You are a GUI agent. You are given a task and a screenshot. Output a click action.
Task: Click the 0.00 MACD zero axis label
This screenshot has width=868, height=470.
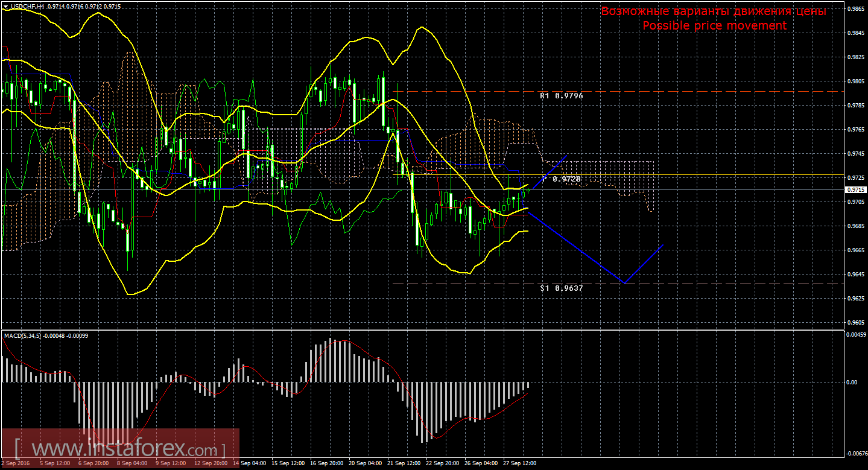[x=851, y=383]
